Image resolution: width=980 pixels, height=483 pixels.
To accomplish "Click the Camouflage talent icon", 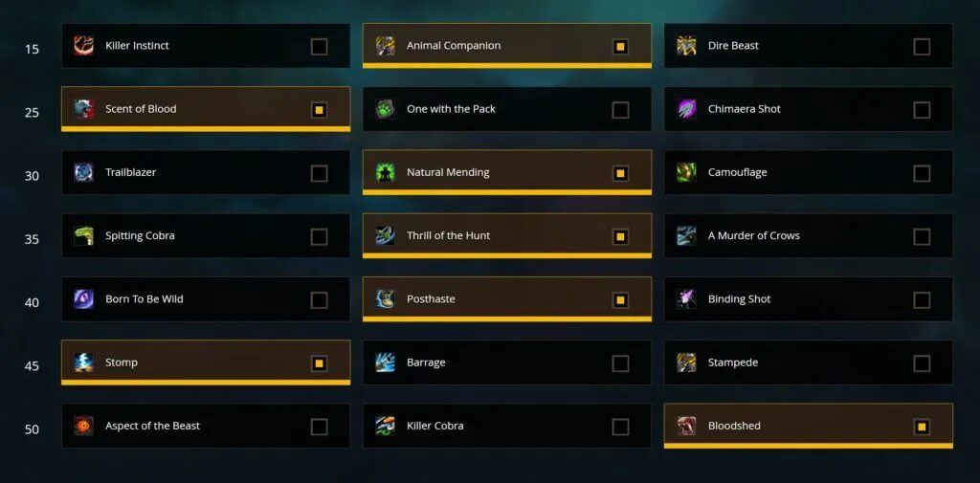I will tap(686, 172).
